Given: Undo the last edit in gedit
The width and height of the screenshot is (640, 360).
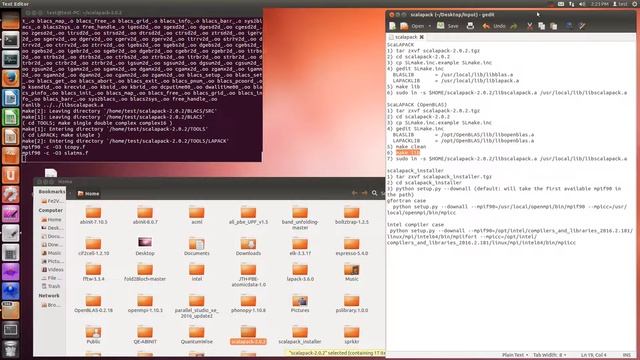Looking at the screenshot, I should pyautogui.click(x=494, y=26).
